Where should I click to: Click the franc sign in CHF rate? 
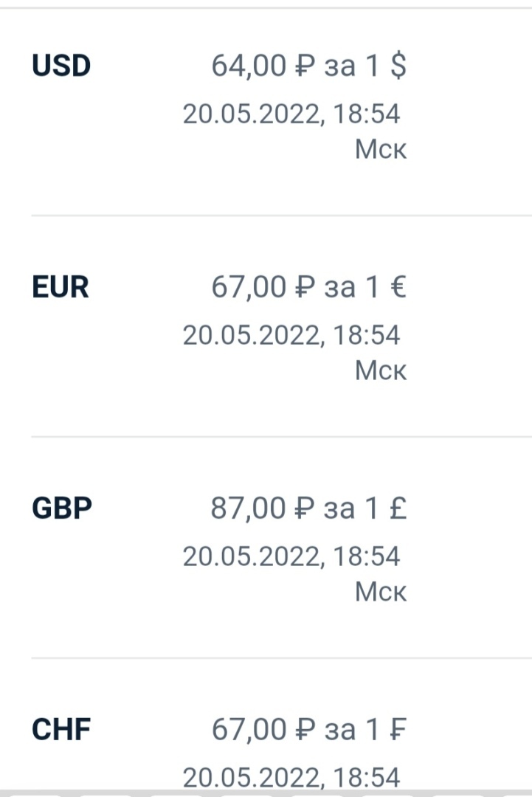pyautogui.click(x=397, y=730)
